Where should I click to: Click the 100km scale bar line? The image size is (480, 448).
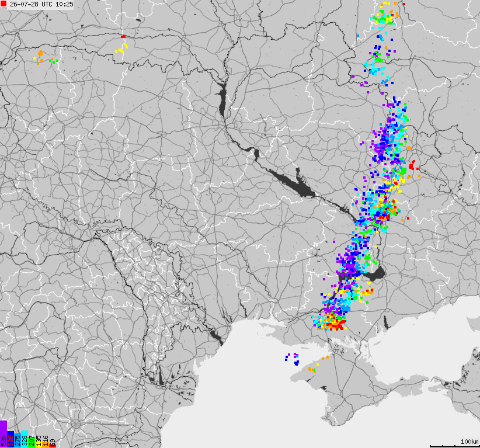click(x=454, y=446)
